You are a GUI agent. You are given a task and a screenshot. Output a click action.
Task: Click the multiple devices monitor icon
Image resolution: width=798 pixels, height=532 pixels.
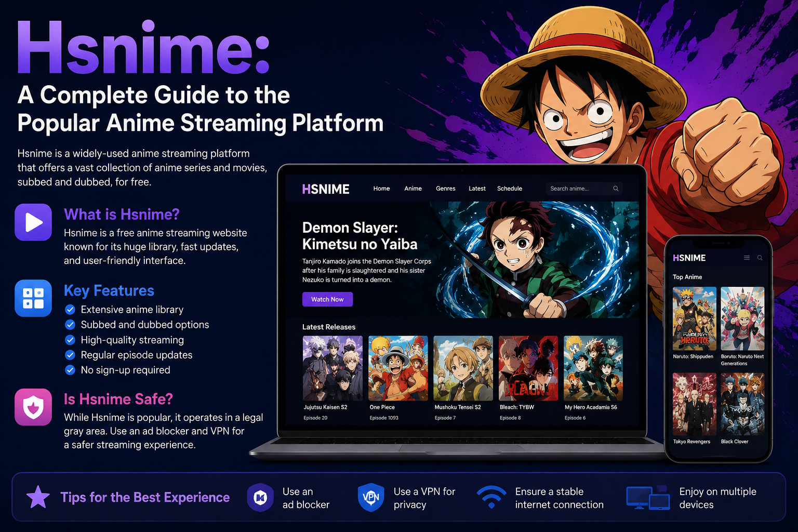click(x=648, y=498)
